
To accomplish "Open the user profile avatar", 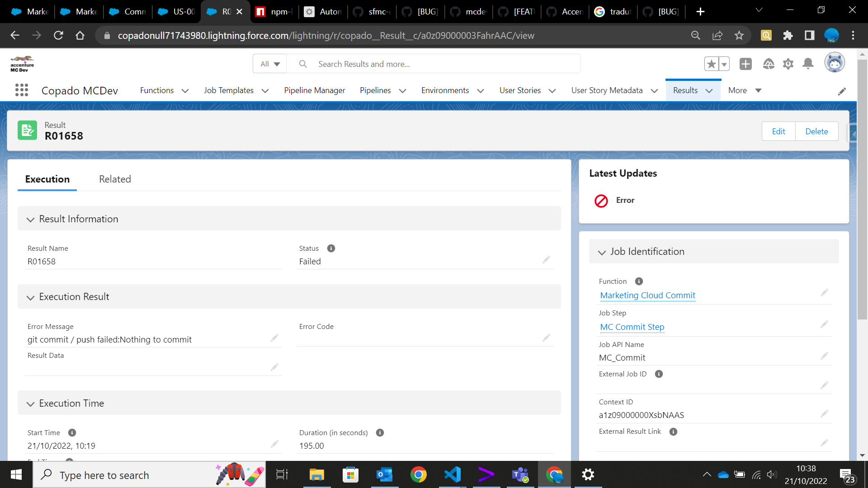I will pyautogui.click(x=835, y=62).
